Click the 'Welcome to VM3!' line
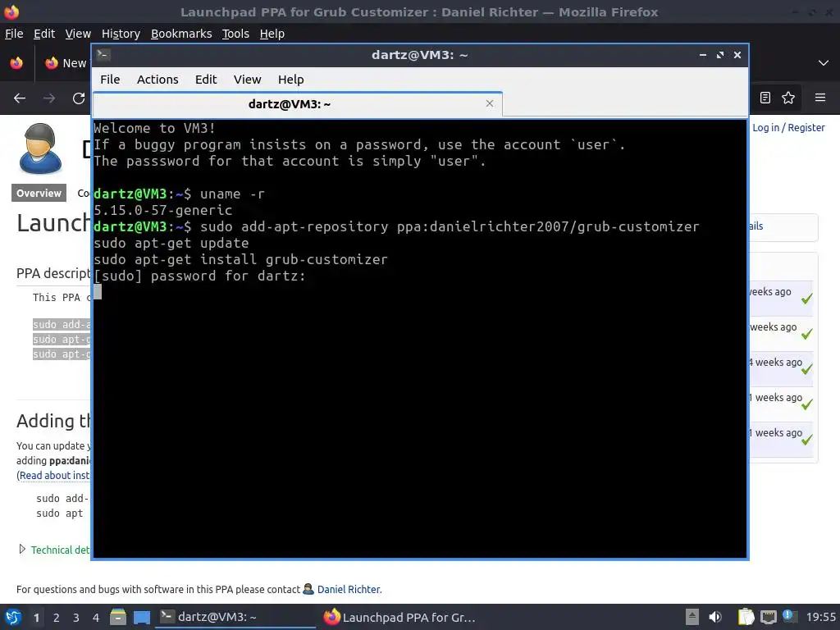Screen dimensions: 840x630 pos(154,128)
